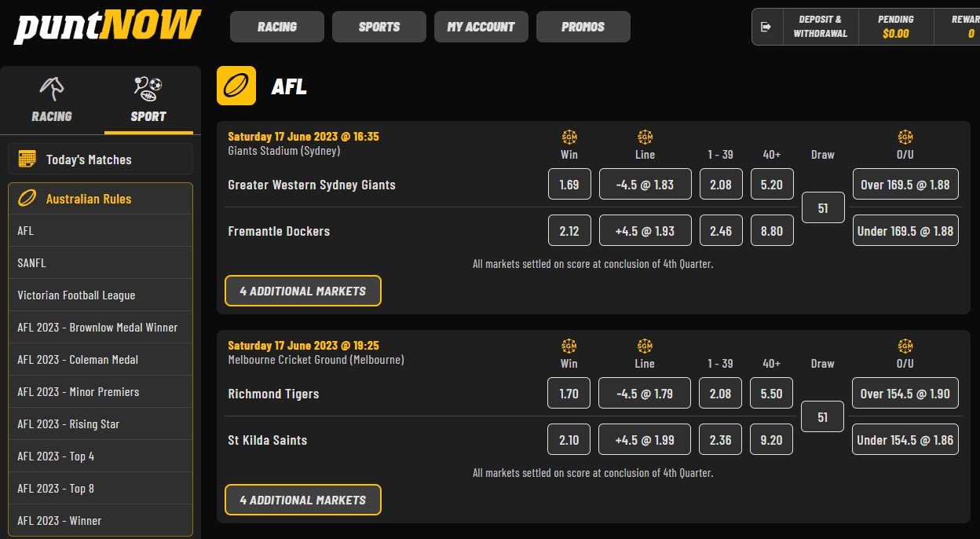
Task: Open AFL 2023 - Coleman Medal
Action: [101, 360]
